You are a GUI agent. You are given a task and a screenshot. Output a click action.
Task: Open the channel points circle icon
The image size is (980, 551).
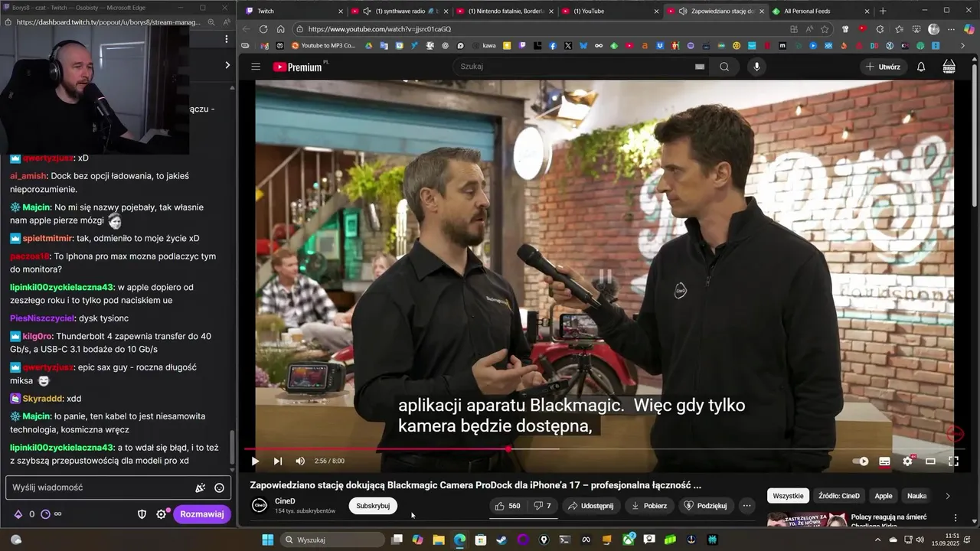[45, 514]
